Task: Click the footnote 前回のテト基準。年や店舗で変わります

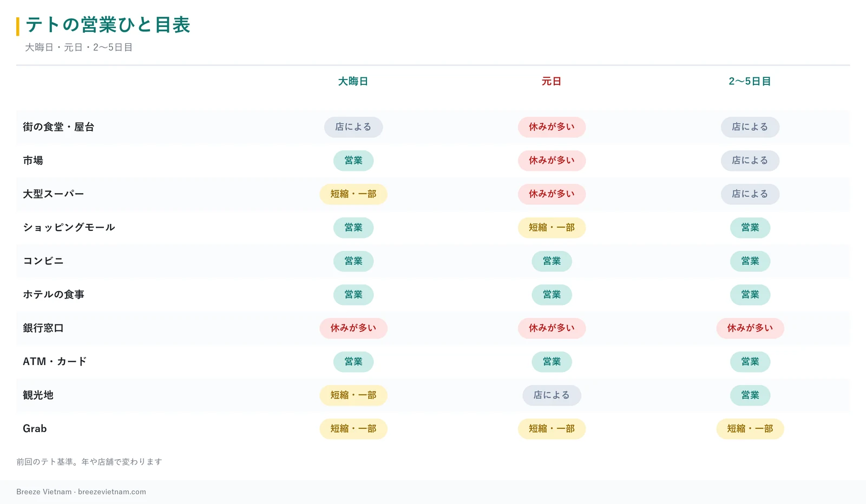Action: click(x=89, y=462)
